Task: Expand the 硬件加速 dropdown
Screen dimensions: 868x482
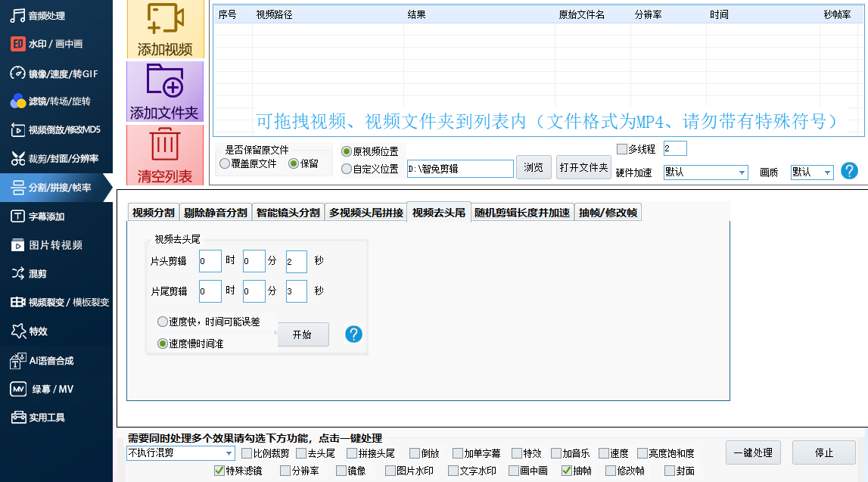Action: point(705,173)
